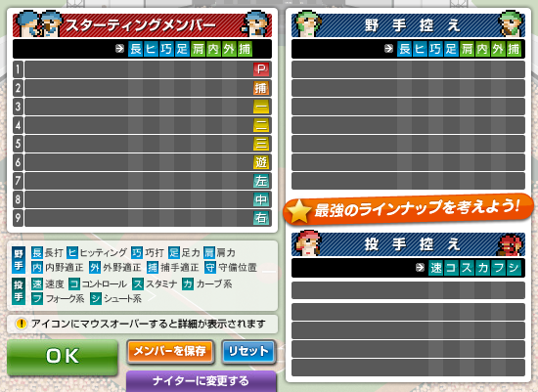Viewport: 538px width, 392px height.
Task: Reset lineup with the リセット button
Action: pyautogui.click(x=248, y=352)
